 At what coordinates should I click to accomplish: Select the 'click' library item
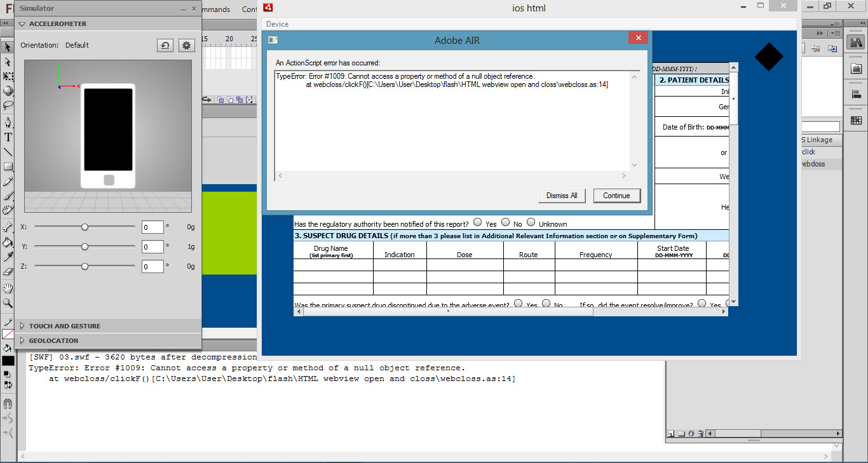pyautogui.click(x=808, y=152)
